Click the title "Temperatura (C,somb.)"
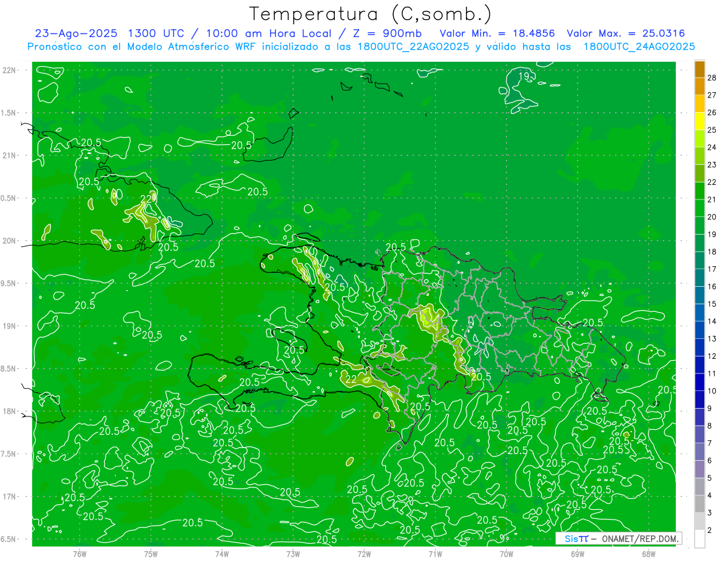The width and height of the screenshot is (728, 562). [371, 14]
